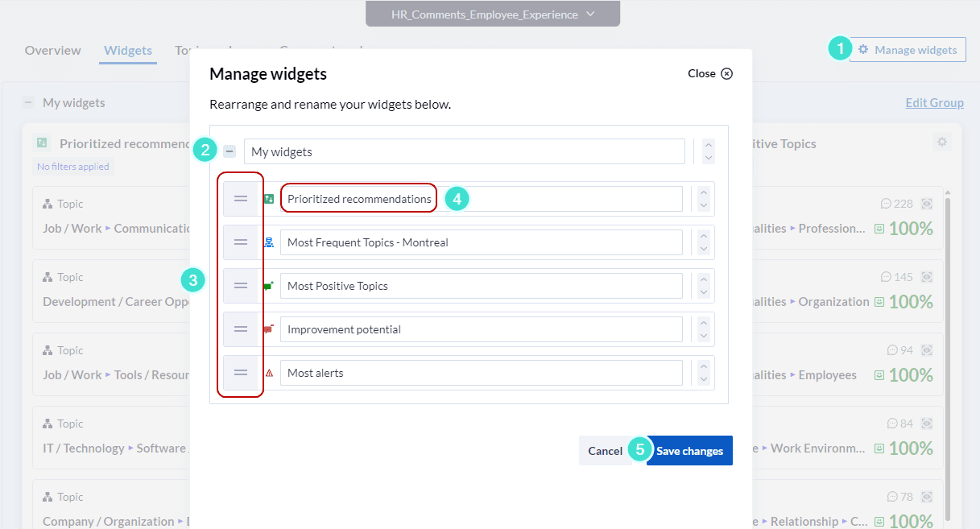Edit My widgets group name field
980x529 pixels.
click(x=465, y=151)
